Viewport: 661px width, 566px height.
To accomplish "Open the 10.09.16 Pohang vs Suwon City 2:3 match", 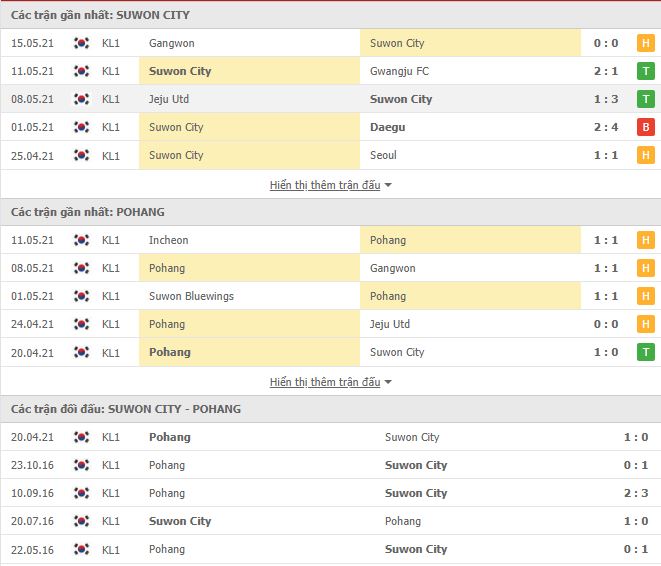I will coord(330,493).
